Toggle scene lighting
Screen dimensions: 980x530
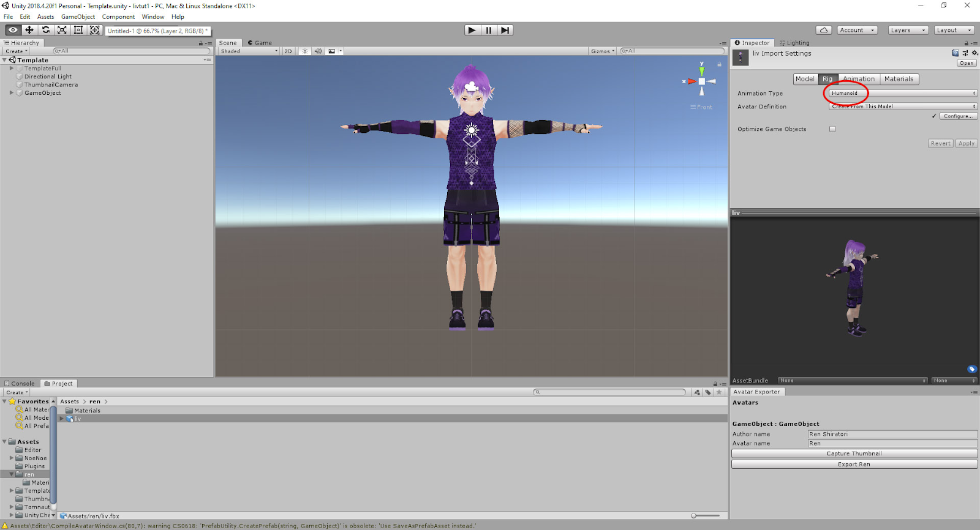coord(305,51)
